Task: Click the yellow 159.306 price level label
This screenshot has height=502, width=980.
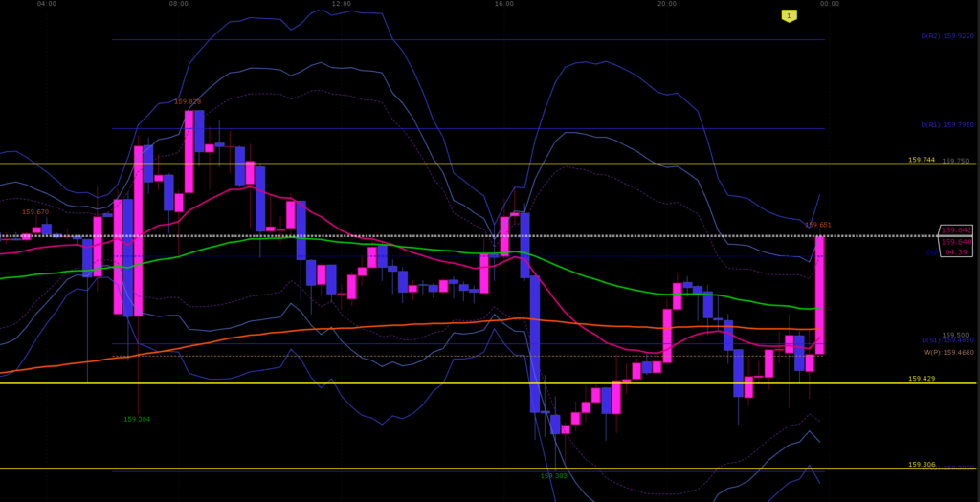Action: coord(922,465)
